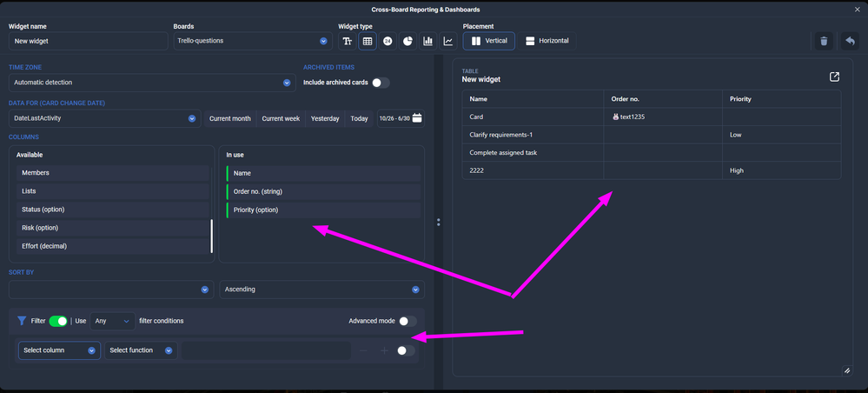Image resolution: width=868 pixels, height=393 pixels.
Task: Enable Advanced mode switch
Action: pyautogui.click(x=407, y=321)
